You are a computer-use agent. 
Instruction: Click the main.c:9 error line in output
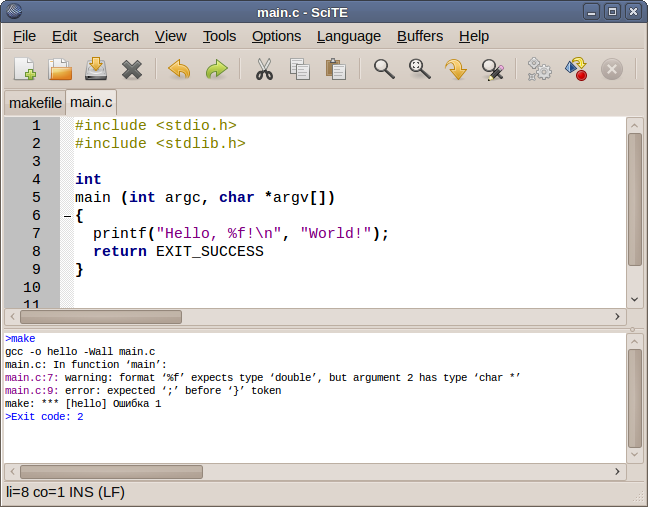(x=142, y=391)
